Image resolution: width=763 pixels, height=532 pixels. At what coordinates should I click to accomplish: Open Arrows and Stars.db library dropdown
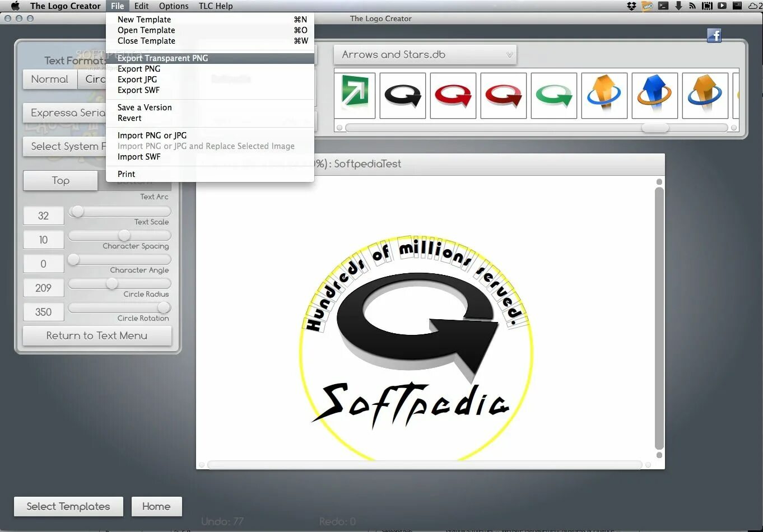coord(425,55)
